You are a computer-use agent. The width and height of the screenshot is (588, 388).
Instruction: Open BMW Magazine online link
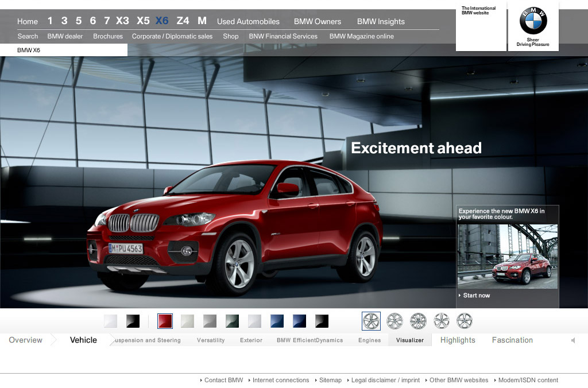pyautogui.click(x=362, y=36)
